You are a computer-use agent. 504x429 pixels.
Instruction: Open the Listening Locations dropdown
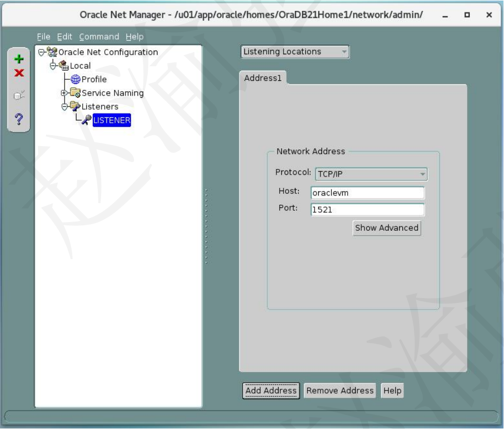click(x=295, y=52)
